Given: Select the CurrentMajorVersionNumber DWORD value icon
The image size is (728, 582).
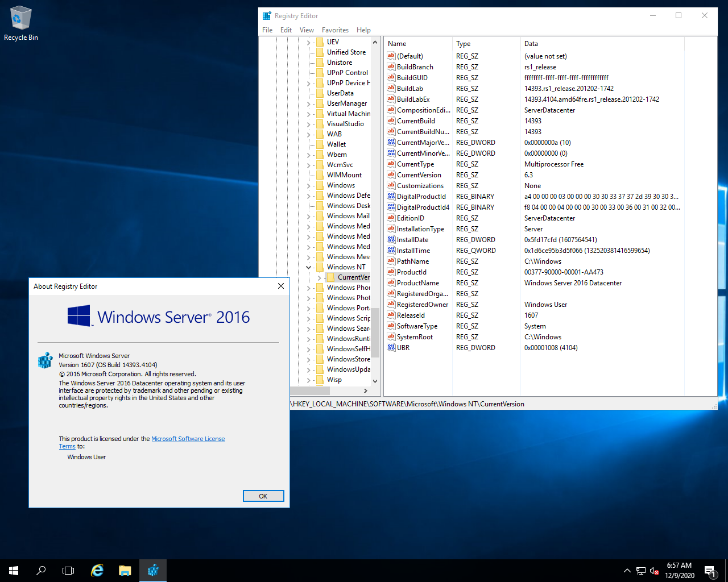Looking at the screenshot, I should (391, 142).
